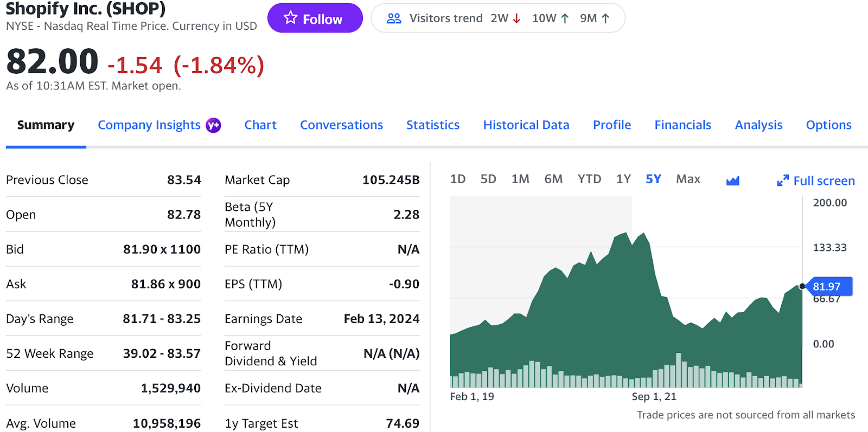
Task: Click the (-1.84%) percent change
Action: [219, 66]
